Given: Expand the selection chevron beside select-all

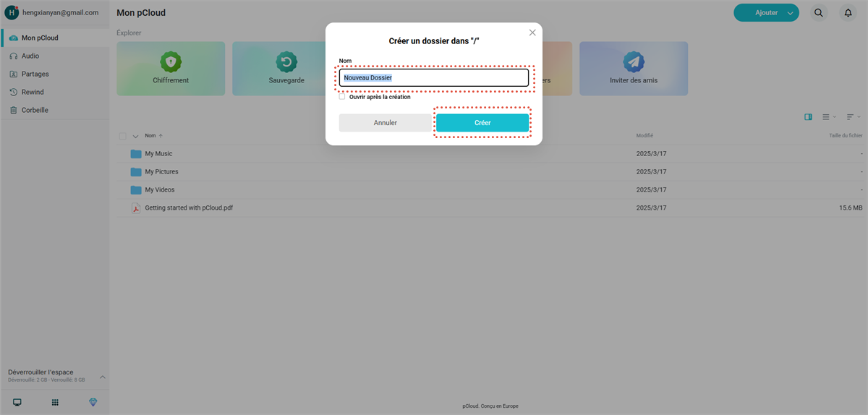Looking at the screenshot, I should [x=135, y=136].
